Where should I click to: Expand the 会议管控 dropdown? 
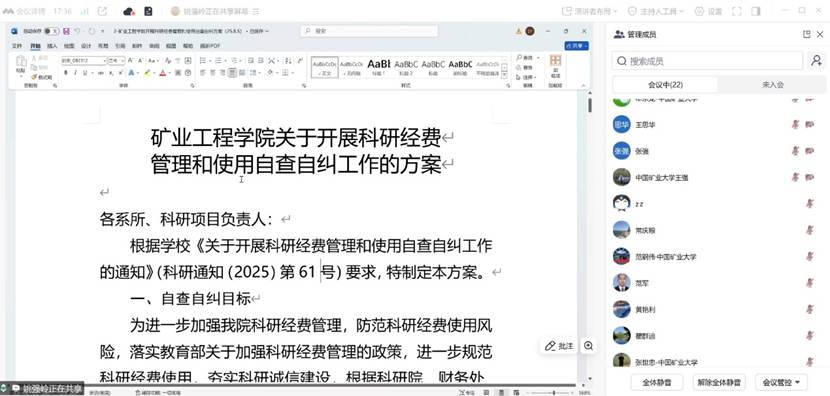pos(781,382)
